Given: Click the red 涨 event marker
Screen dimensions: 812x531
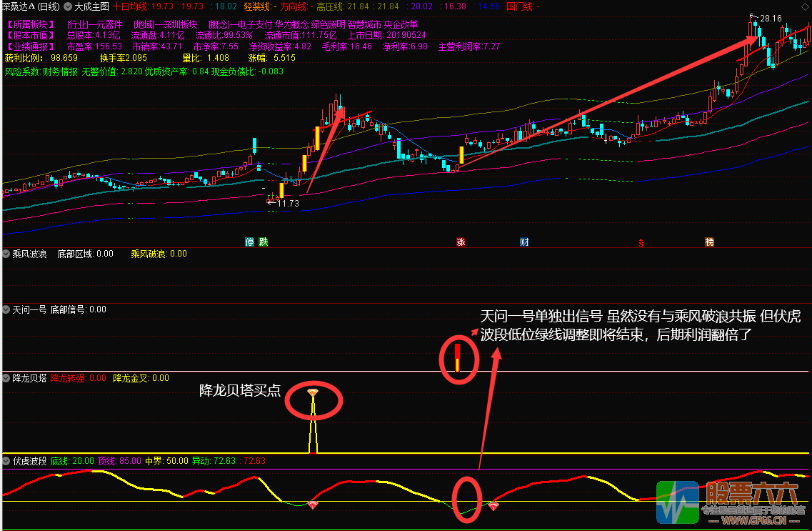Looking at the screenshot, I should (461, 242).
